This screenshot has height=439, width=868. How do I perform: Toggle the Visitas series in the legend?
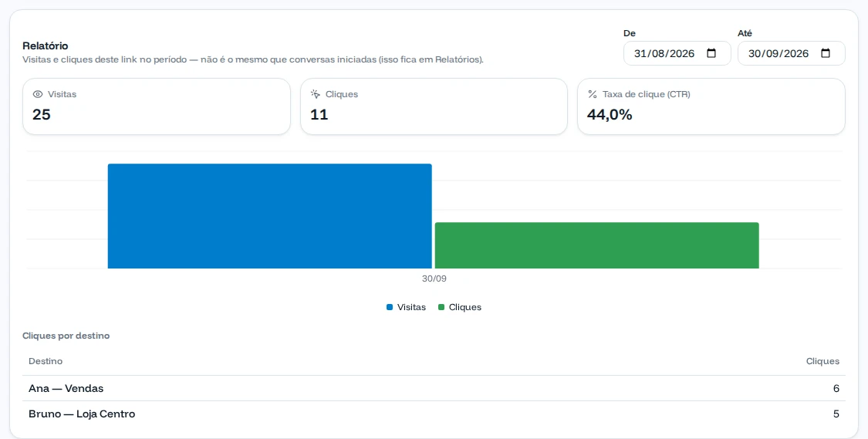tap(406, 307)
